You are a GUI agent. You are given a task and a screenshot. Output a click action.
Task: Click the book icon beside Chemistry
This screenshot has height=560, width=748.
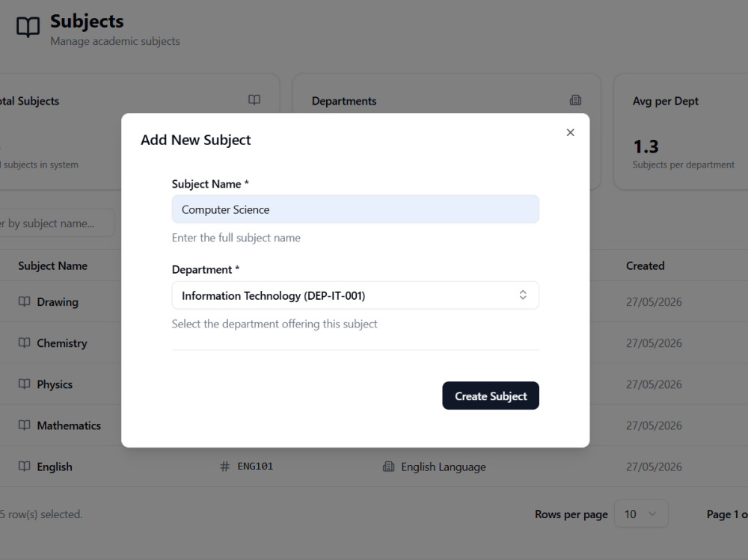pyautogui.click(x=25, y=342)
